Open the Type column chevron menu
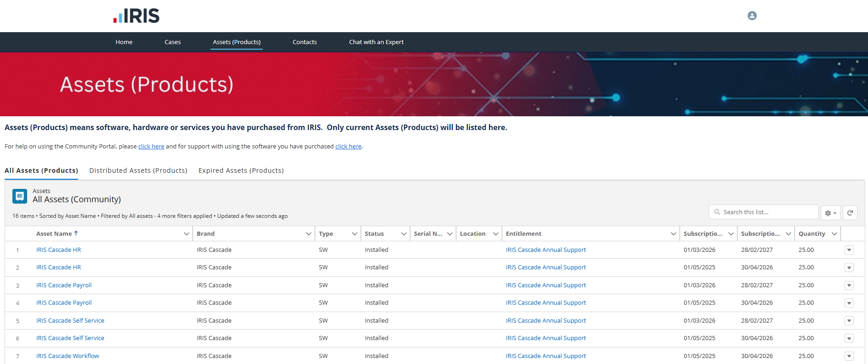868x364 pixels. [355, 234]
